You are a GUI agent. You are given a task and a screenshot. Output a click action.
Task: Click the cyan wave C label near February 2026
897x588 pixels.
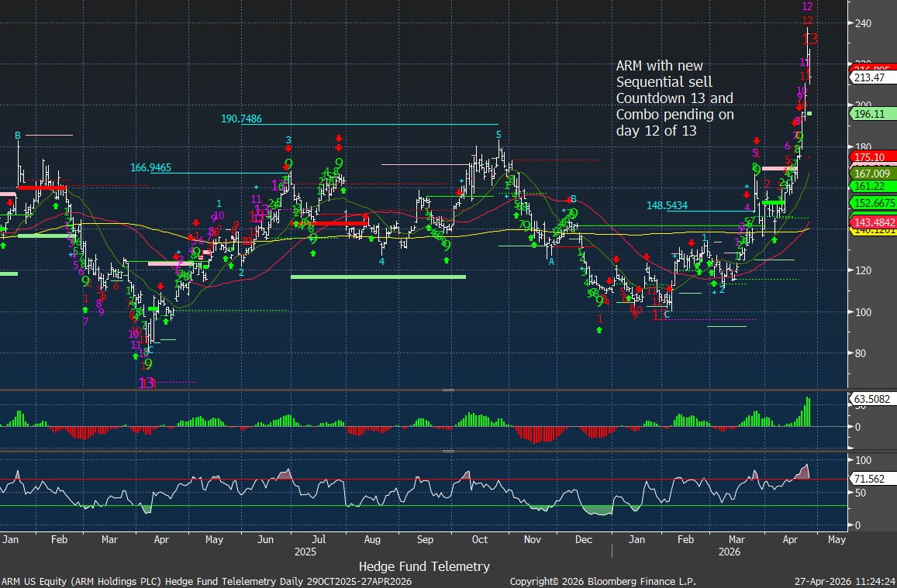pos(667,315)
